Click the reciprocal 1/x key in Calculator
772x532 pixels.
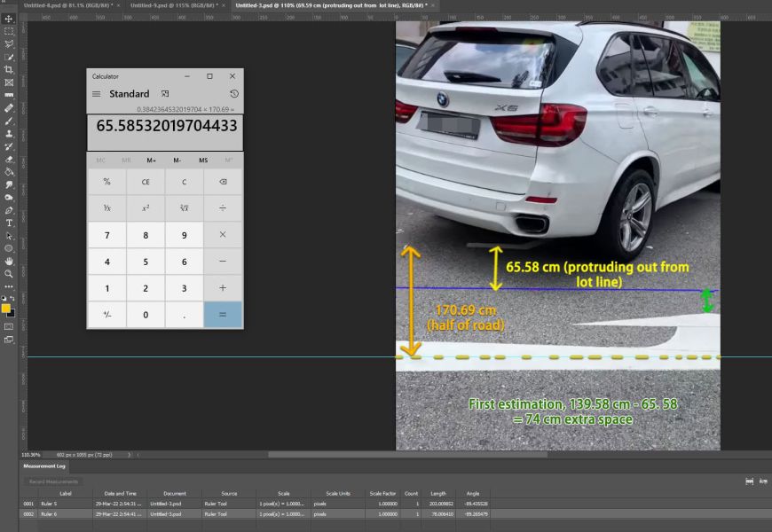point(106,208)
